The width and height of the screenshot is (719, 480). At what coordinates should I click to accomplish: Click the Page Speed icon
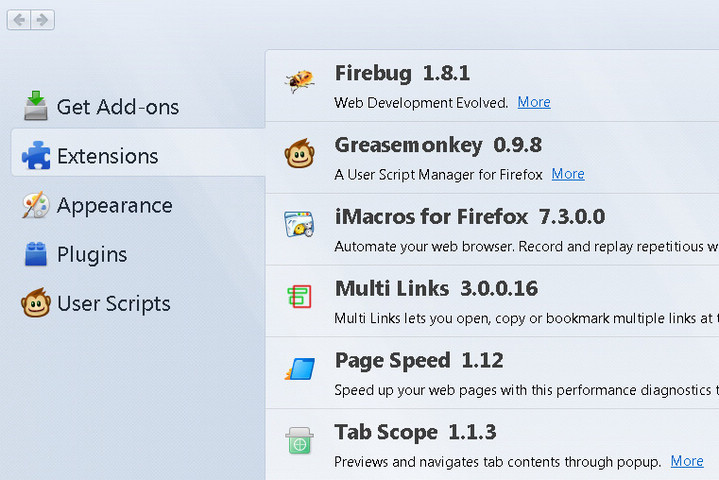[299, 368]
